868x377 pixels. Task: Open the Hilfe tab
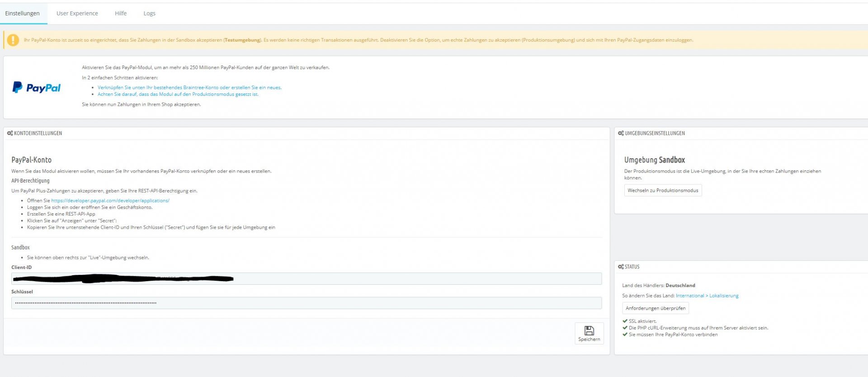pyautogui.click(x=121, y=14)
